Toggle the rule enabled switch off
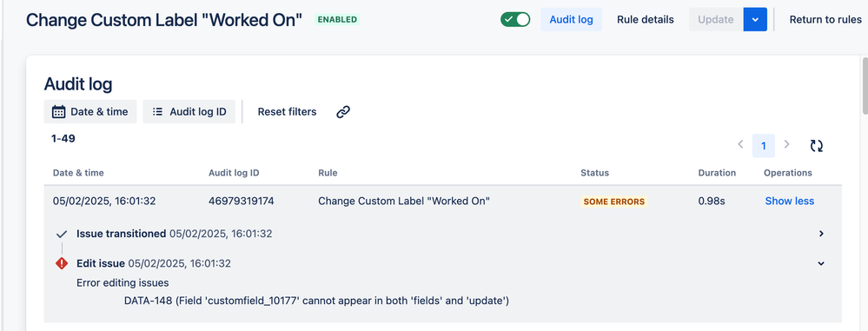 [515, 19]
